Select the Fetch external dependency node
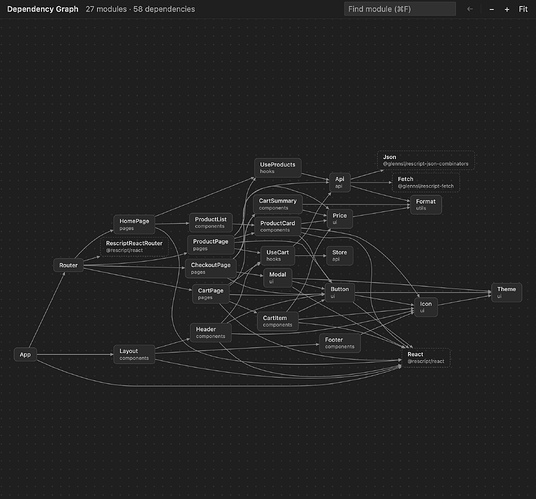 coord(426,183)
